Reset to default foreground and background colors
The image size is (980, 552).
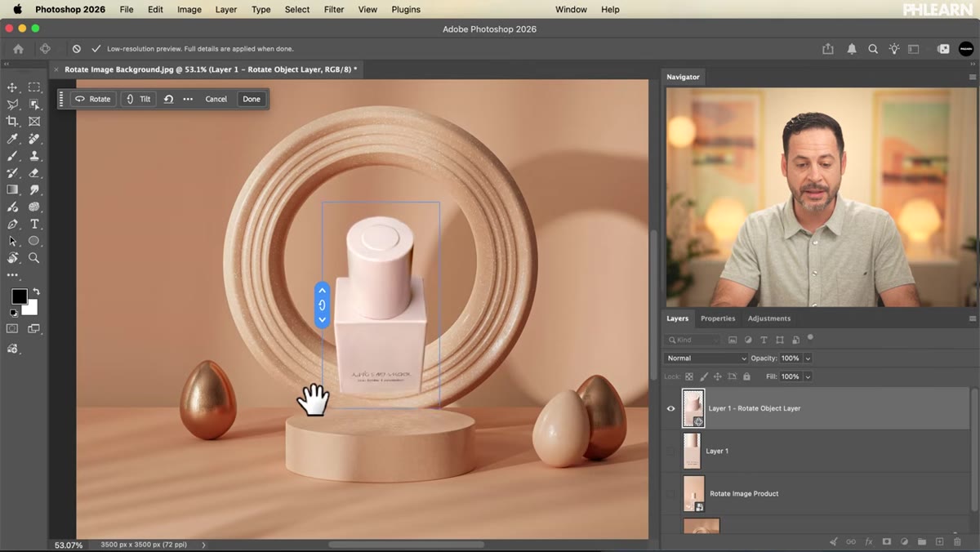pyautogui.click(x=12, y=313)
